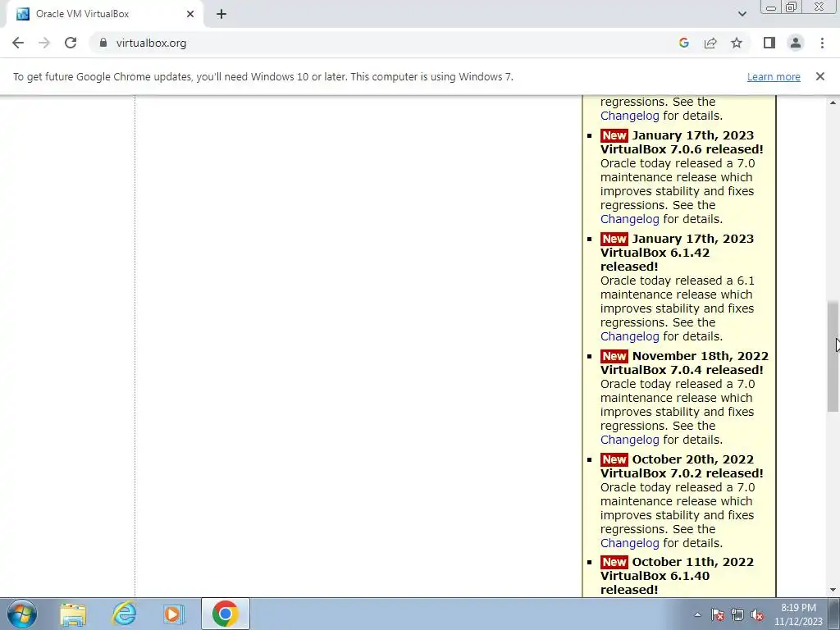View site info via the padlock icon

coord(103,43)
